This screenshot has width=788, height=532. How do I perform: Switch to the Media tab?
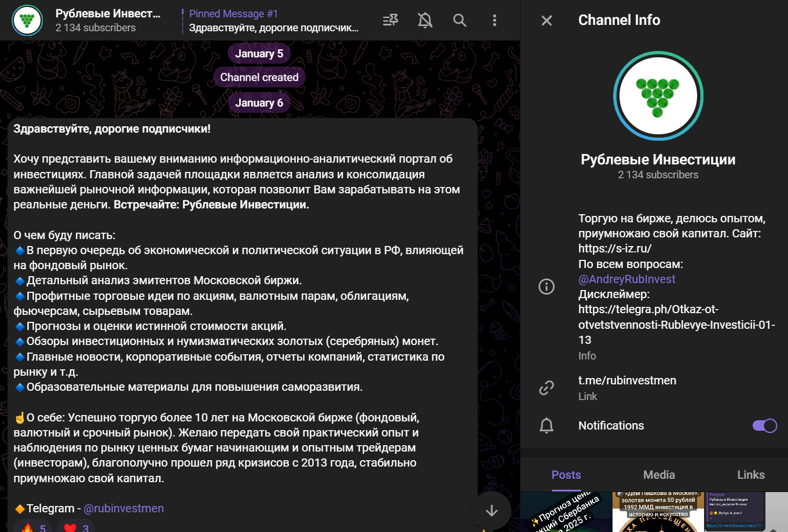(659, 475)
